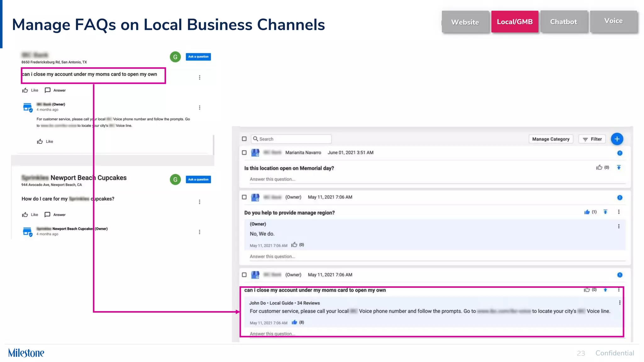Viewport: 644px width, 362px height.
Task: Open options for manage region question
Action: tap(619, 212)
